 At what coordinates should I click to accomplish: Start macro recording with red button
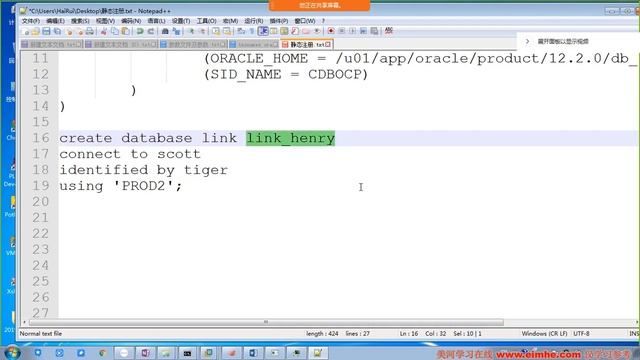click(331, 31)
